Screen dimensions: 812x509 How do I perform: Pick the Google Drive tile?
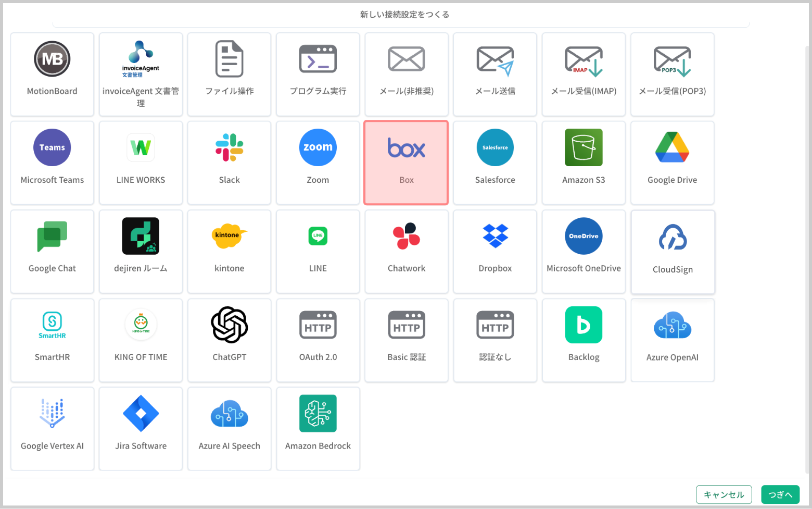673,163
